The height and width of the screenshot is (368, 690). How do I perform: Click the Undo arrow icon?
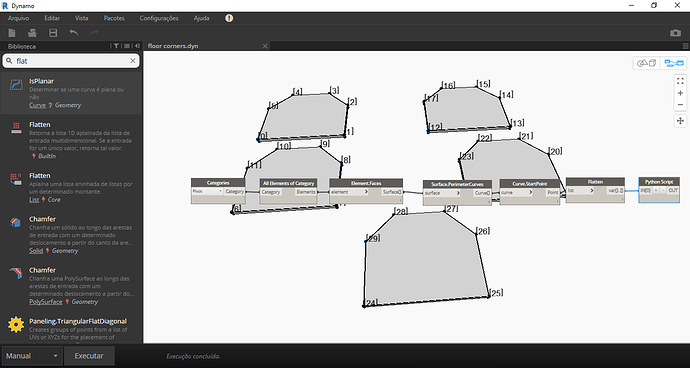74,33
